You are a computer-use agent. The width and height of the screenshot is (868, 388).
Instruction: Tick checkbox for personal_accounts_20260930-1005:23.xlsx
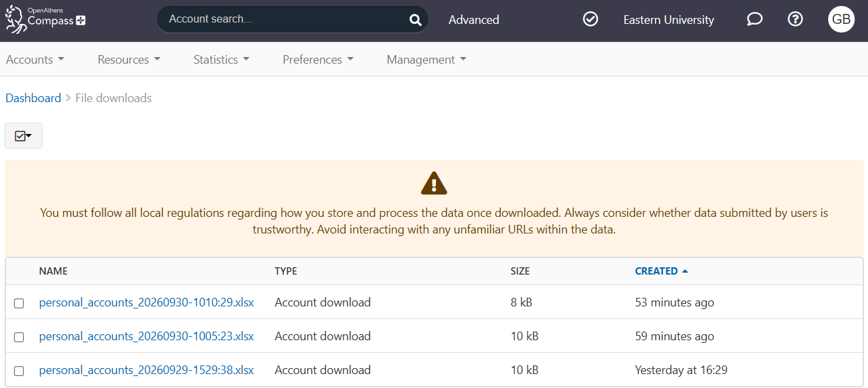[x=19, y=337]
